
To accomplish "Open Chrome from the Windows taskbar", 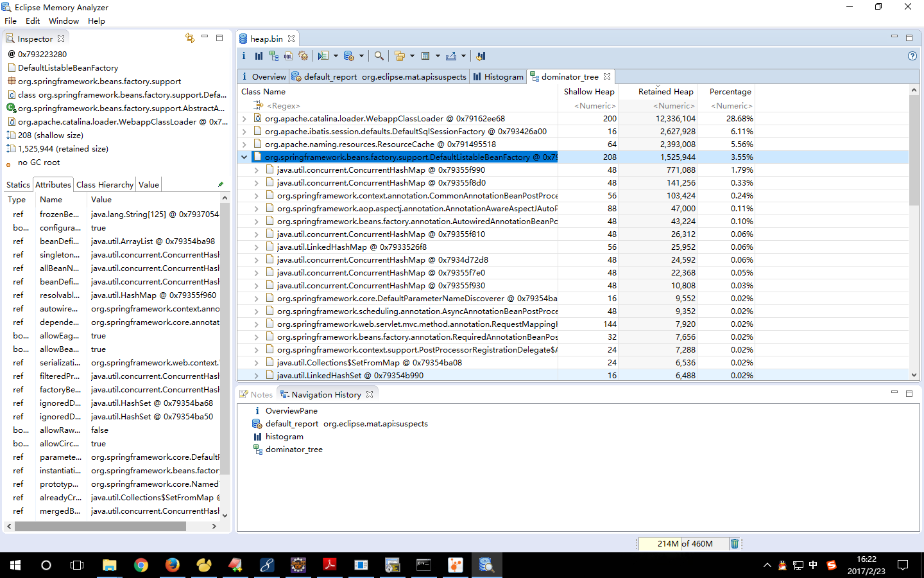I will click(x=141, y=565).
